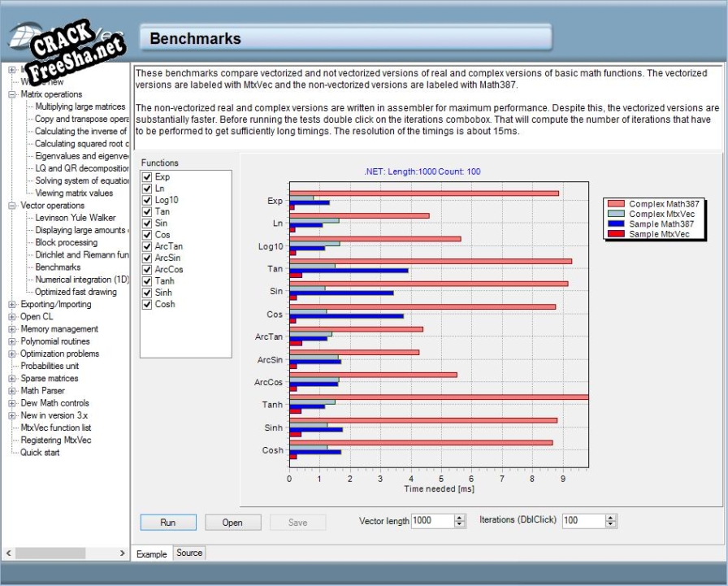The height and width of the screenshot is (586, 728).
Task: Click the Iterations stepper arrows
Action: click(x=611, y=520)
